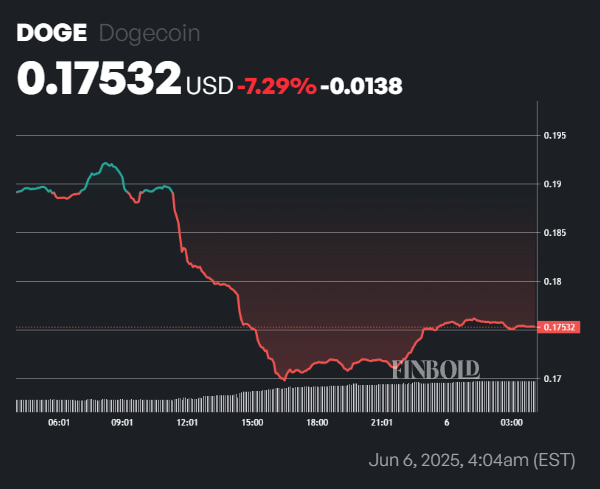Select the 0.17 price axis label

click(553, 379)
